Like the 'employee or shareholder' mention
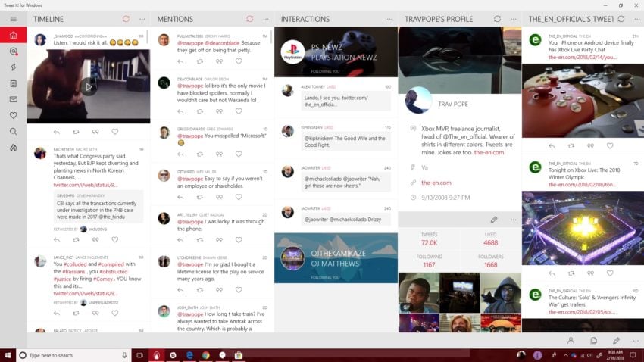The height and width of the screenshot is (362, 644). (239, 197)
